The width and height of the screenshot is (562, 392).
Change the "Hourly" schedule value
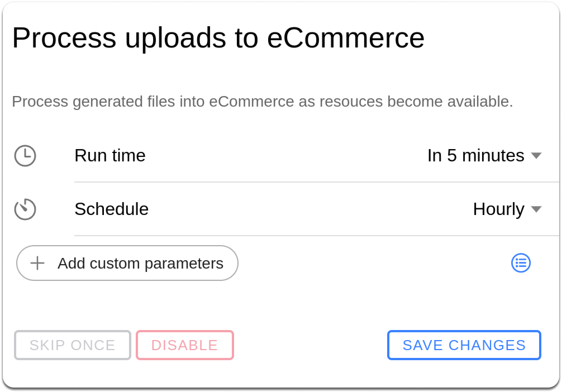pos(499,209)
